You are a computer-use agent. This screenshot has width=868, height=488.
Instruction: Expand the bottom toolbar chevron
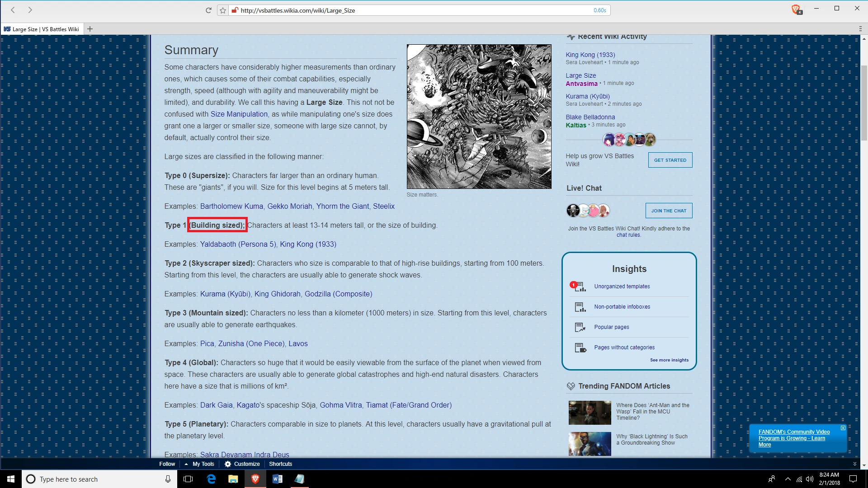(854, 464)
